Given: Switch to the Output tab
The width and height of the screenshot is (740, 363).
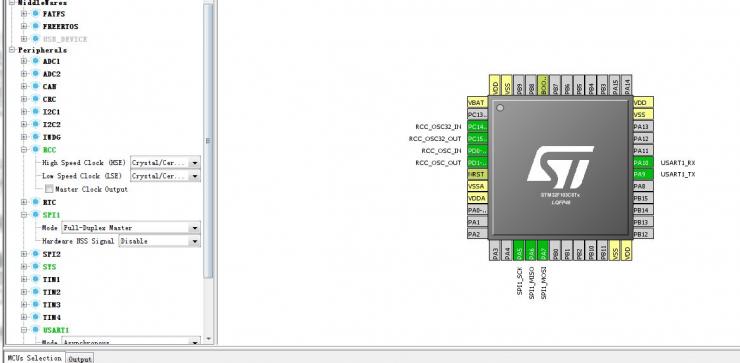Looking at the screenshot, I should 79,359.
